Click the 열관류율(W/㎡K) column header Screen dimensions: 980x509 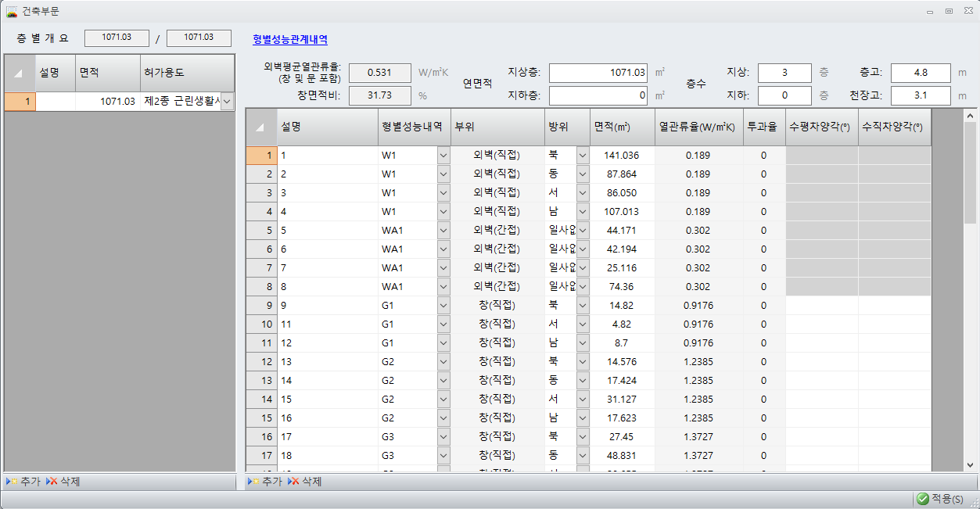(x=698, y=127)
